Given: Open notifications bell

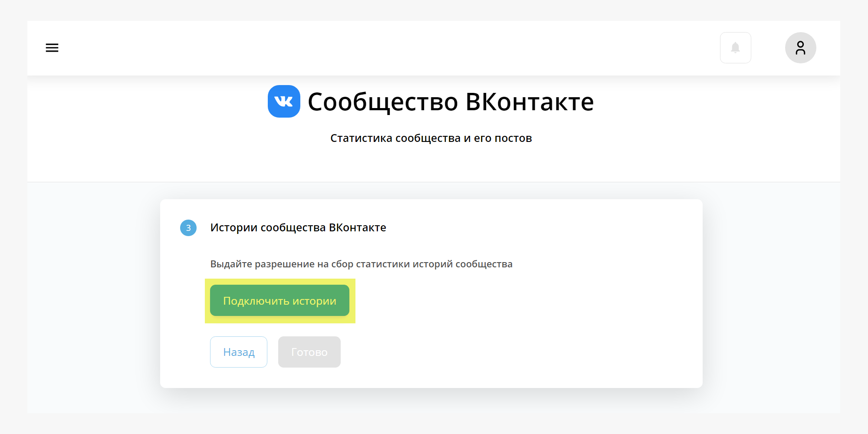Looking at the screenshot, I should tap(736, 48).
